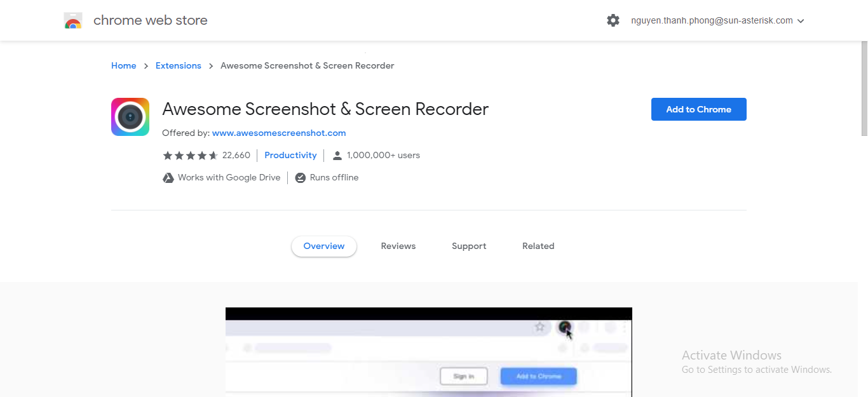
Task: Click the Google Drive triangle icon
Action: point(168,178)
